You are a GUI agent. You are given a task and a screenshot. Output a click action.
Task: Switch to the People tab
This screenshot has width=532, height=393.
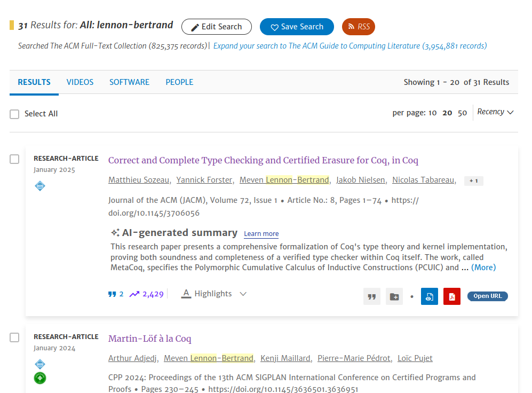coord(179,82)
